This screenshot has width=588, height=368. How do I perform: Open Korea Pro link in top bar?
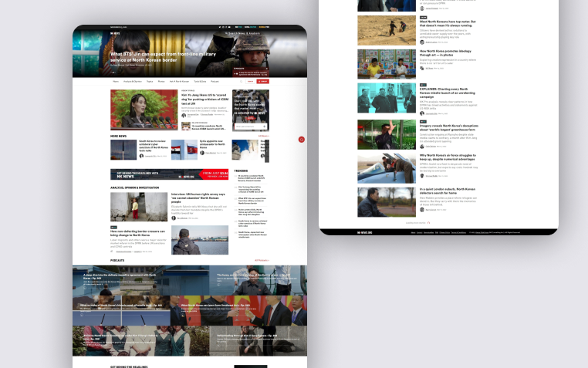264,27
